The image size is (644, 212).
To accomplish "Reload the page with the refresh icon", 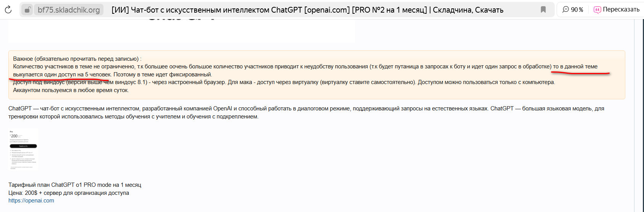I will (8, 10).
